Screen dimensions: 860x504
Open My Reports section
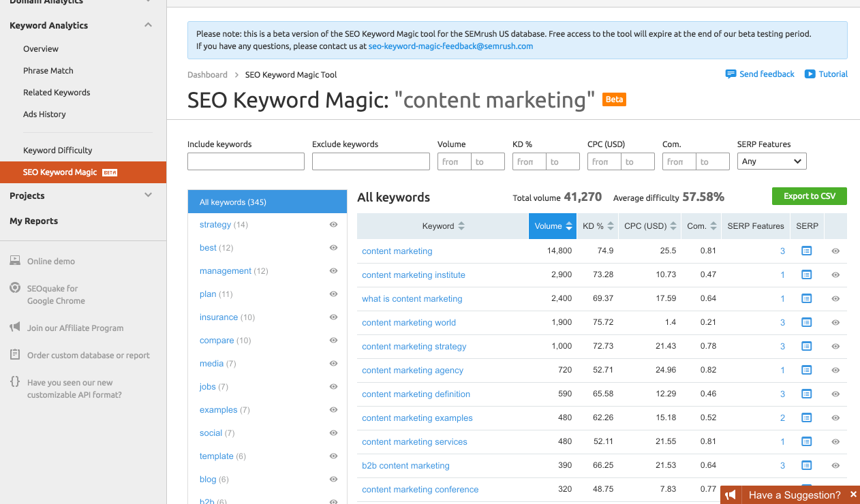(x=34, y=221)
